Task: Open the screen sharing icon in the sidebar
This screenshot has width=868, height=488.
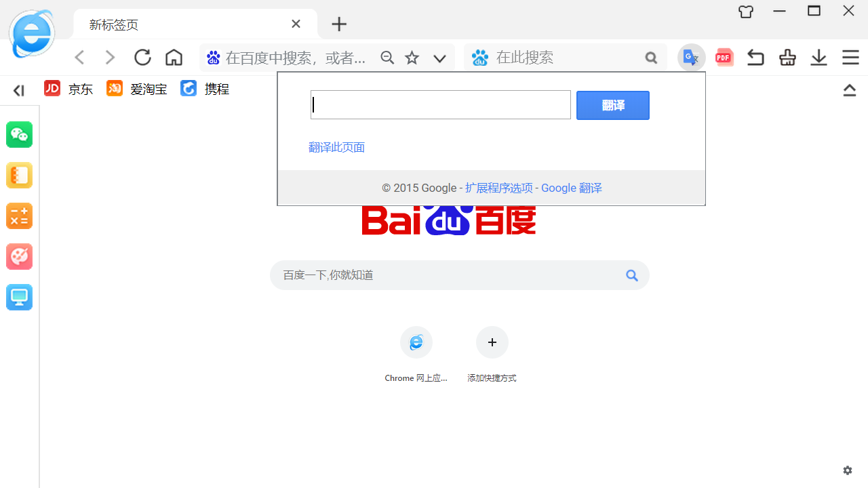Action: click(x=19, y=297)
